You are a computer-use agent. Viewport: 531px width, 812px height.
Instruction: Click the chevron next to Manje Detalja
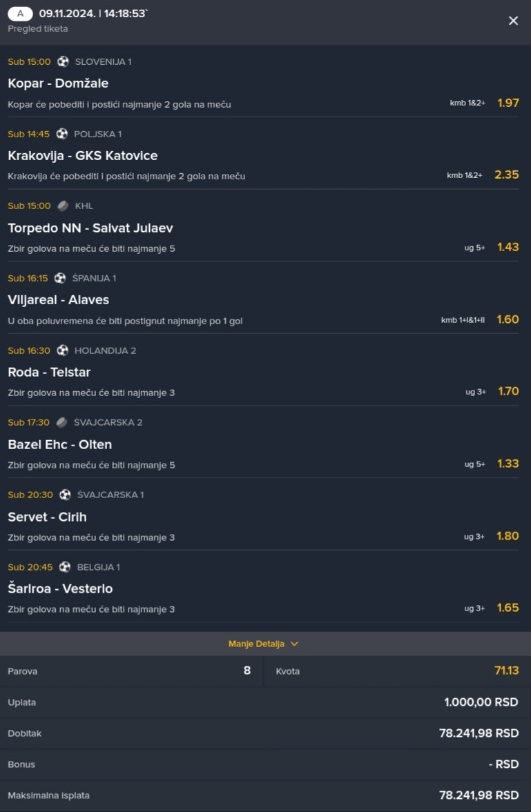(294, 644)
